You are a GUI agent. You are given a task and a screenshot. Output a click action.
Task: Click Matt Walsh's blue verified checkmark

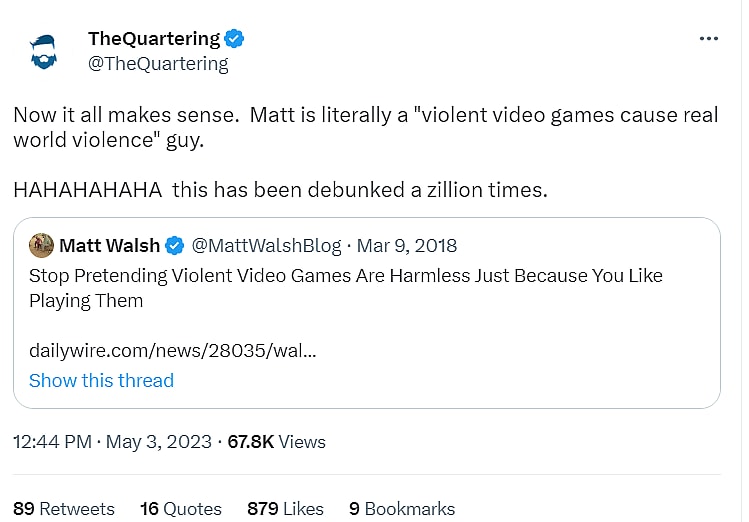pos(174,245)
